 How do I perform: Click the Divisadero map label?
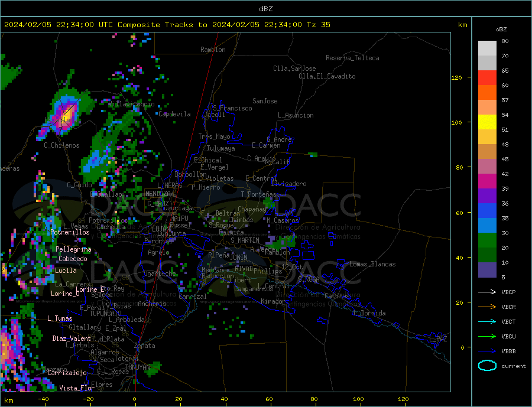[x=288, y=184]
